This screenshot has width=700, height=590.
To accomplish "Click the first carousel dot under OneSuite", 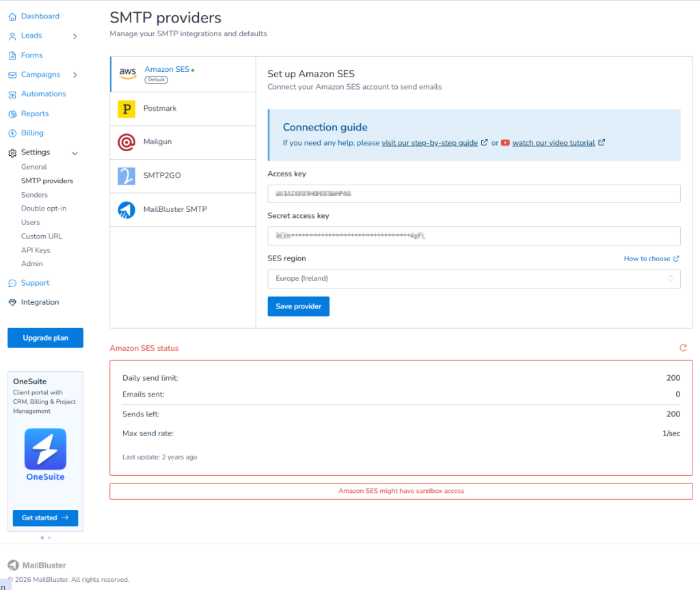I will click(x=42, y=538).
